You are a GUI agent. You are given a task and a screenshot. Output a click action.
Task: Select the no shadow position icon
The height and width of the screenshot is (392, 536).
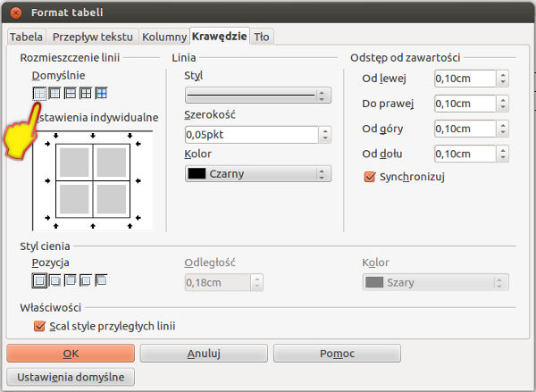[39, 280]
